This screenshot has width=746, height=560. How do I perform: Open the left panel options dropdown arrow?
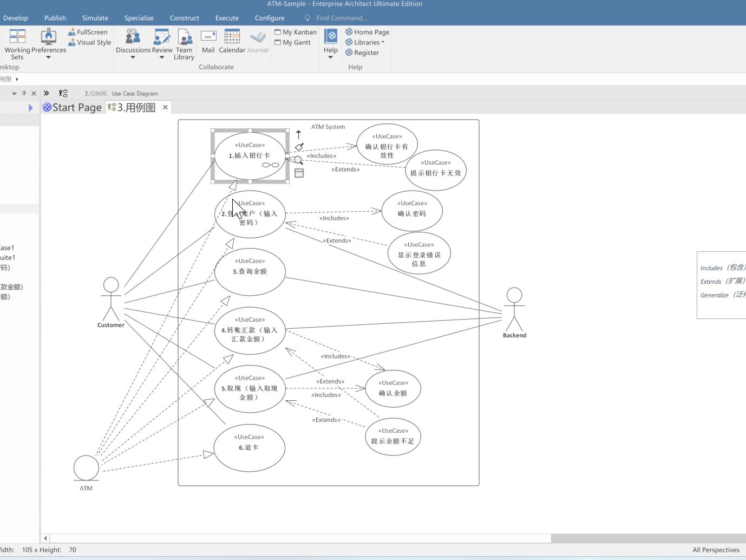point(14,93)
